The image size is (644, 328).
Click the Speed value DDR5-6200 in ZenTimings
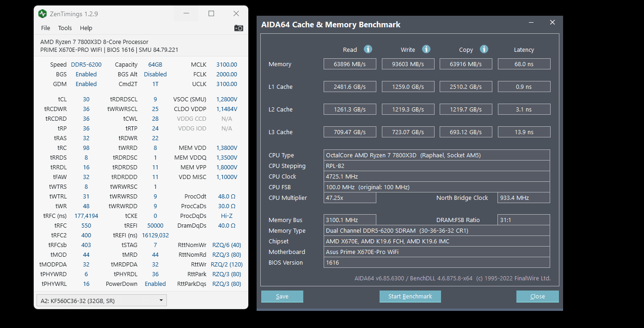click(x=86, y=64)
